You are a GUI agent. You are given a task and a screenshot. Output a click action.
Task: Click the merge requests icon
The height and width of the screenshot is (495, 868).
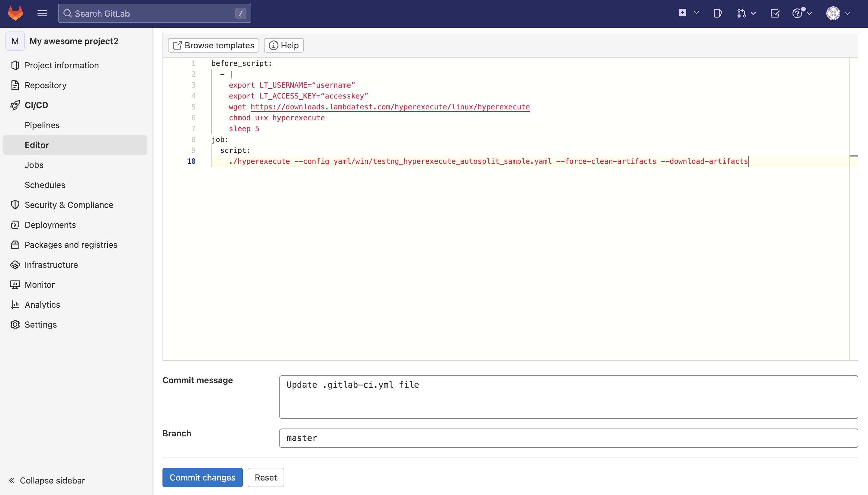741,13
